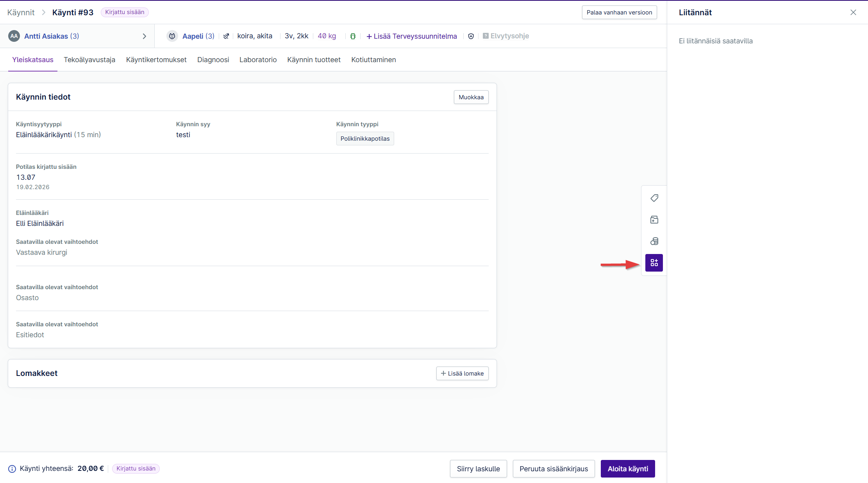The image size is (868, 483).
Task: Click the shield plus insurance icon
Action: (x=471, y=36)
